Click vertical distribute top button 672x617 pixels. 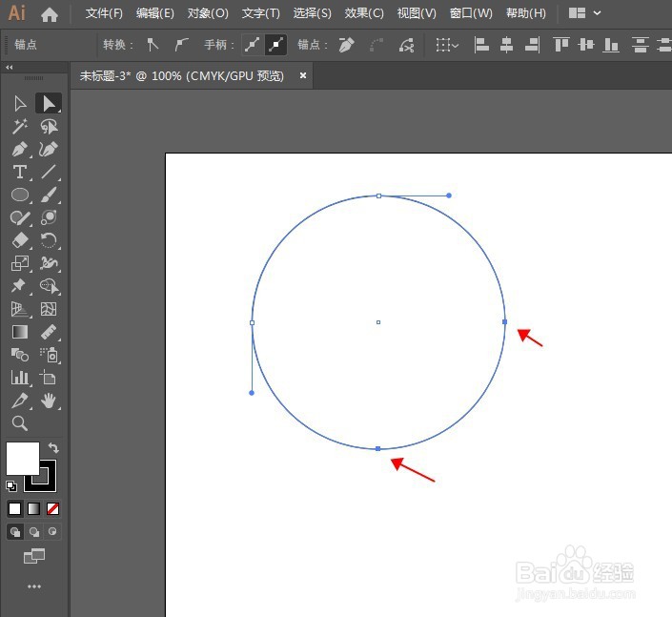pos(640,45)
